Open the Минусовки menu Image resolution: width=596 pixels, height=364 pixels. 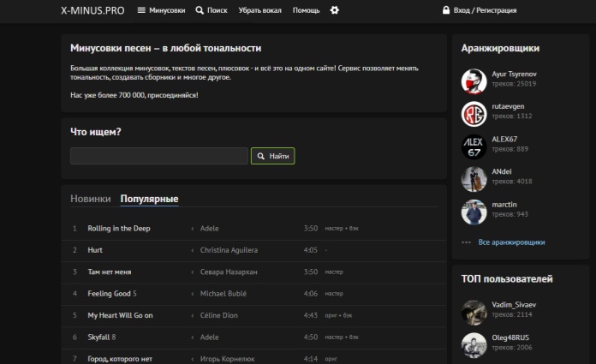click(159, 10)
